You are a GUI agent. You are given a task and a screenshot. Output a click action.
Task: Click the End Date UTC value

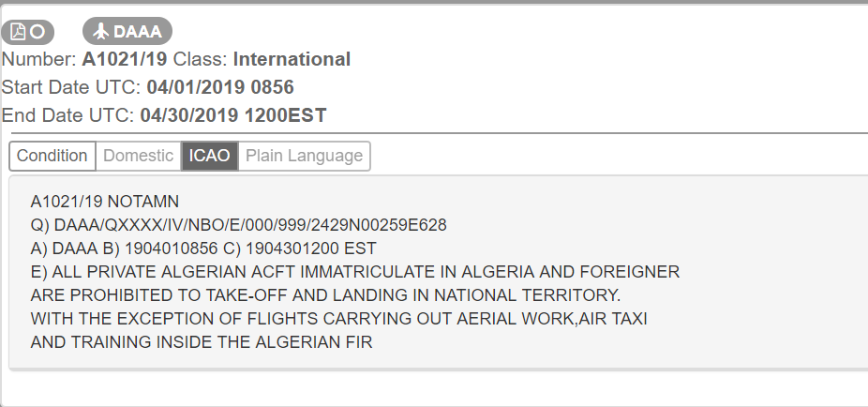tap(233, 116)
